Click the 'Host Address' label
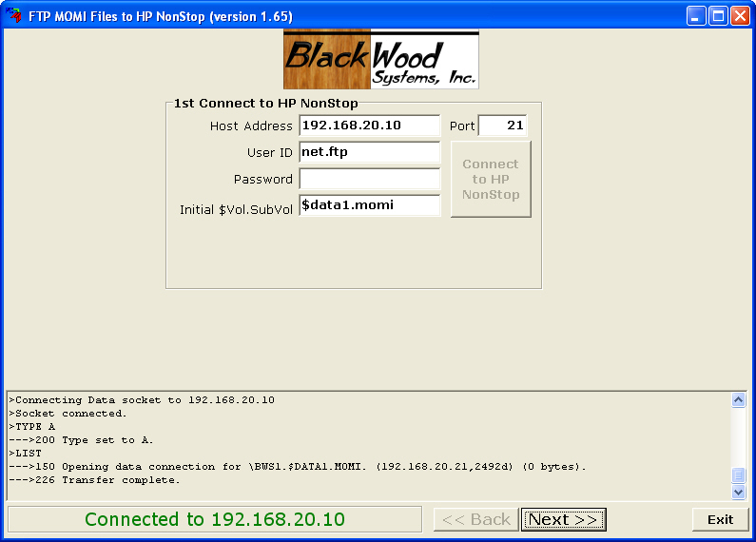Screen dimensions: 756x542 click(251, 126)
